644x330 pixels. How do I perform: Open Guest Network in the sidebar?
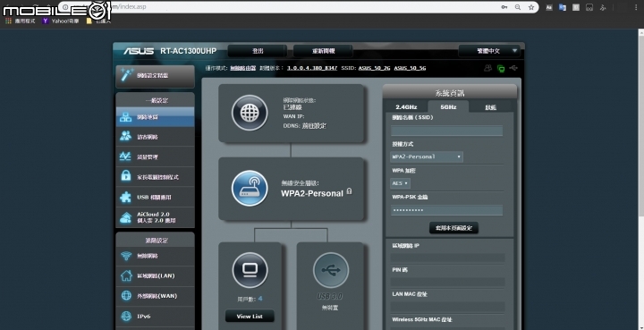155,137
